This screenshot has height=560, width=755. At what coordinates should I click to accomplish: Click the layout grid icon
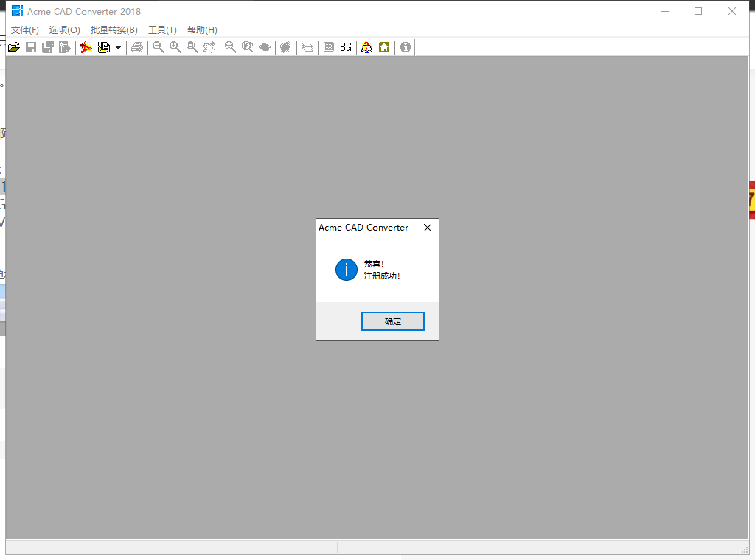tap(329, 47)
